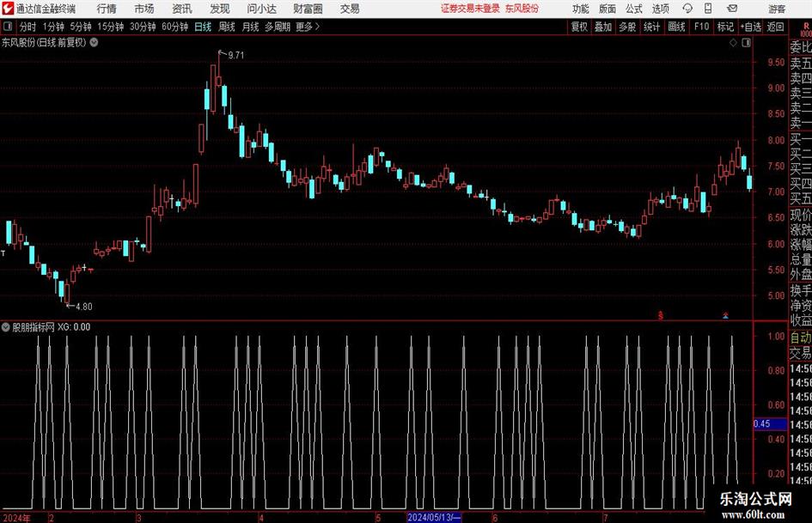Open the mobile phone icon

coord(708,9)
